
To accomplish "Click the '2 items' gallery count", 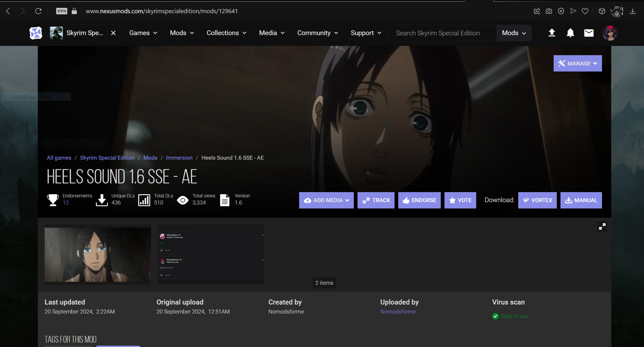I will tap(324, 283).
